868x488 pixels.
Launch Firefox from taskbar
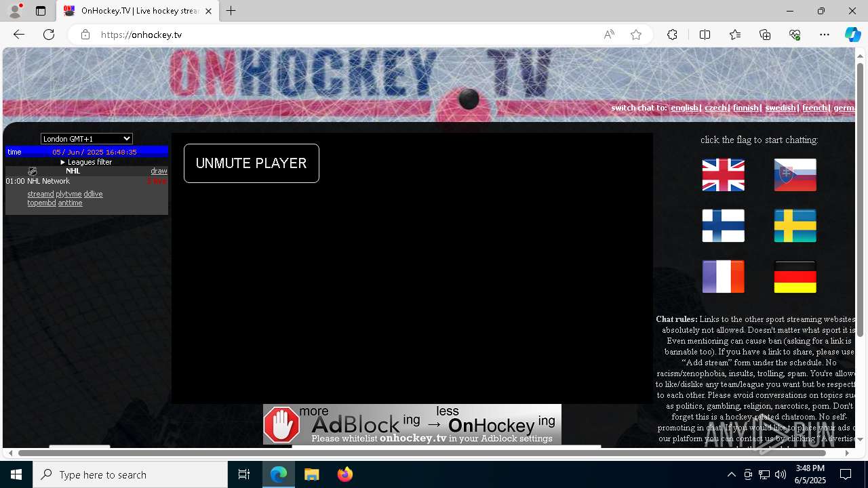click(x=344, y=474)
